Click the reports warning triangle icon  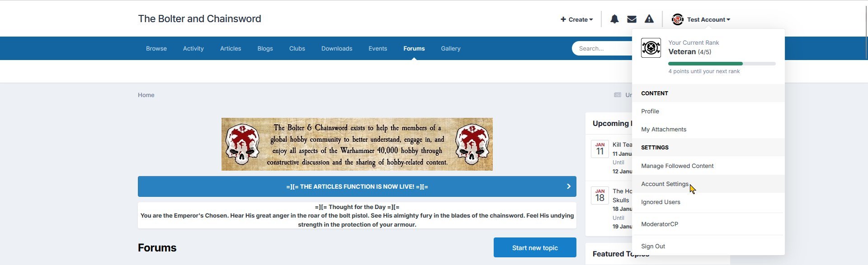tap(649, 19)
